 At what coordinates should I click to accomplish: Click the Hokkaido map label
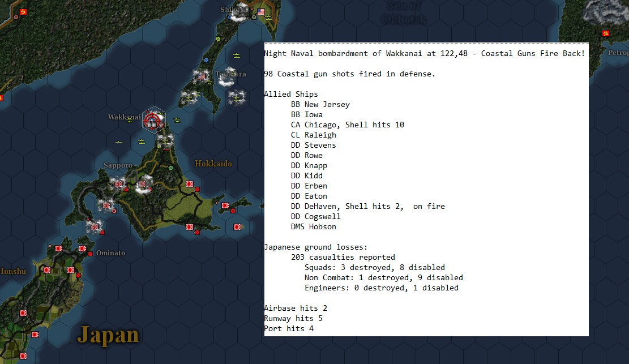pyautogui.click(x=213, y=164)
